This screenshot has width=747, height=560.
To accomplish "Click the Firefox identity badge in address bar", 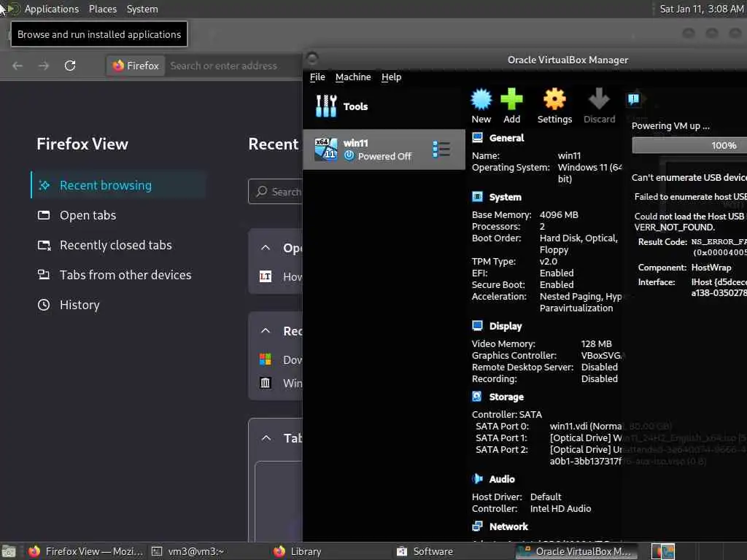I will (136, 66).
